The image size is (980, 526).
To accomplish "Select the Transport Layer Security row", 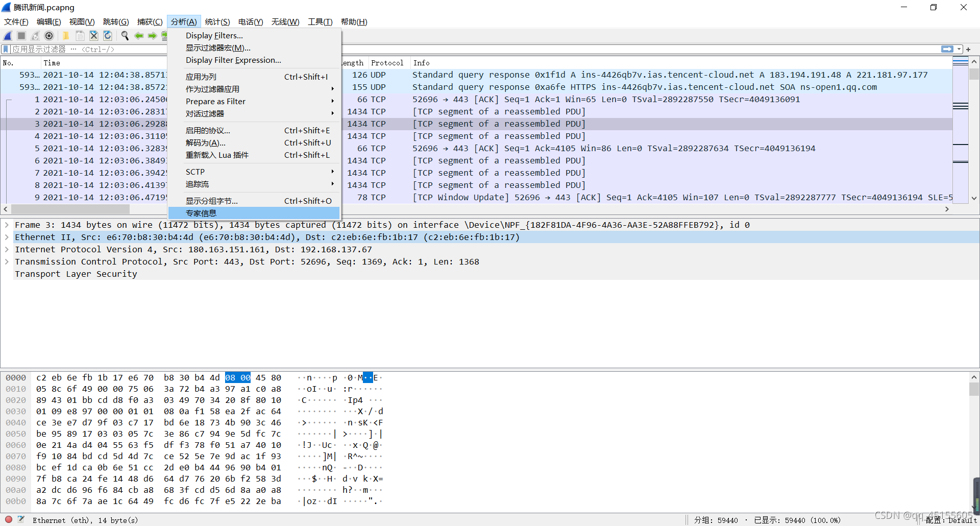I will click(489, 274).
